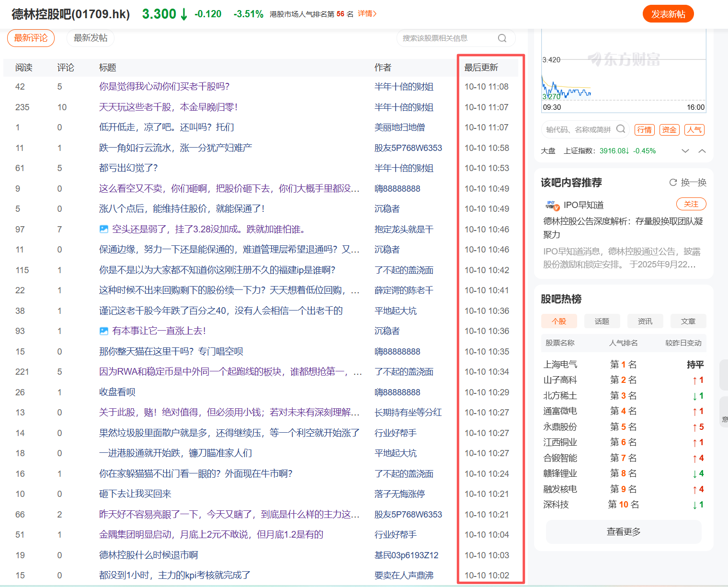Image resolution: width=728 pixels, height=587 pixels.
Task: Click the 最后更新 column header
Action: point(481,68)
